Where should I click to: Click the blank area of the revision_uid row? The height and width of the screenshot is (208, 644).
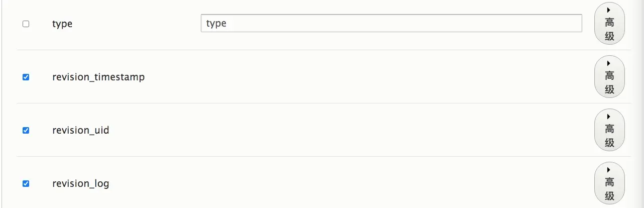(351, 130)
